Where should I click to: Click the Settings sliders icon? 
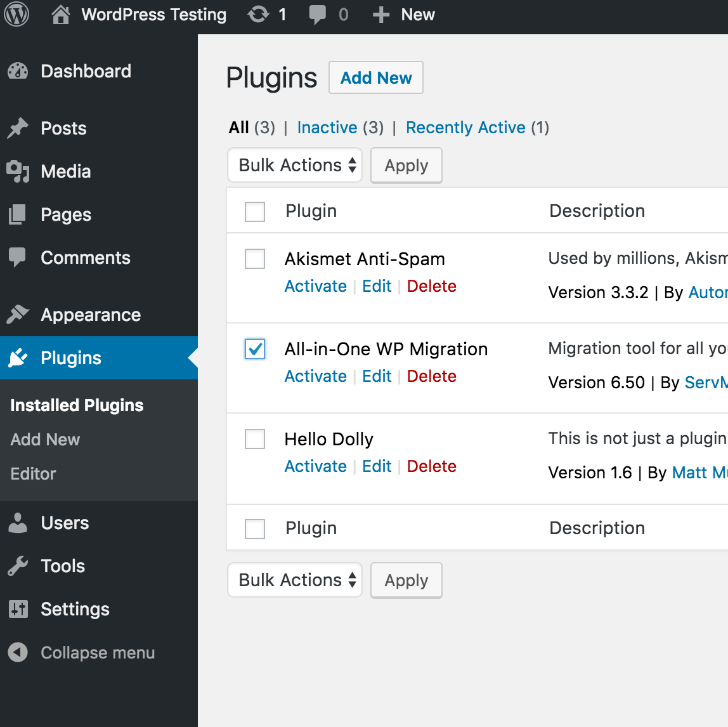[x=18, y=609]
